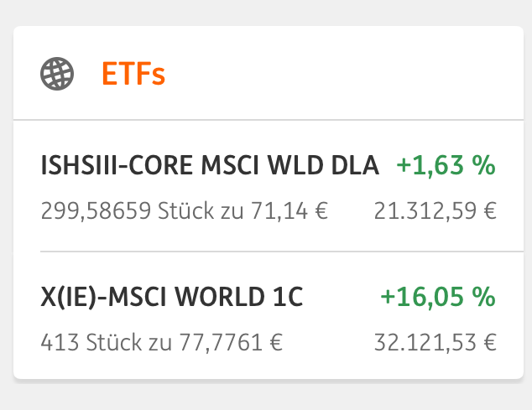Select the ISHSIII-CORE MSCI WLD DLA position
532x410 pixels.
click(x=210, y=165)
